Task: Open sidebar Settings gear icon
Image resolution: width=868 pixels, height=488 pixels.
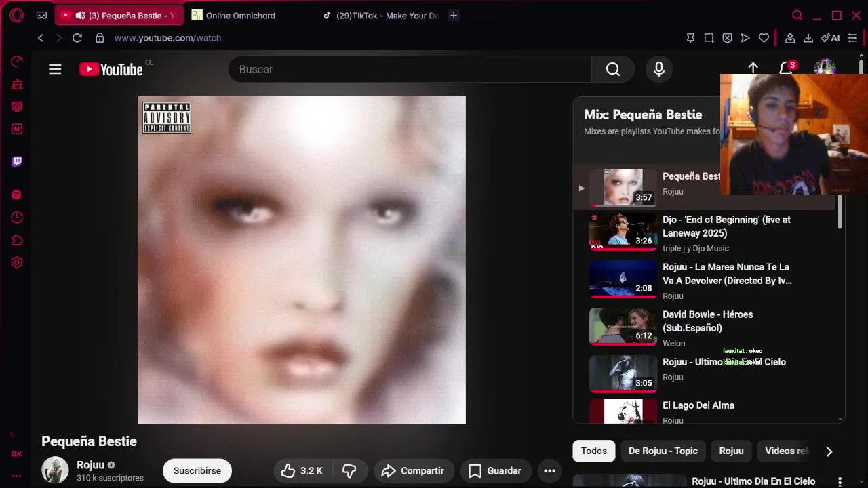Action: click(17, 262)
